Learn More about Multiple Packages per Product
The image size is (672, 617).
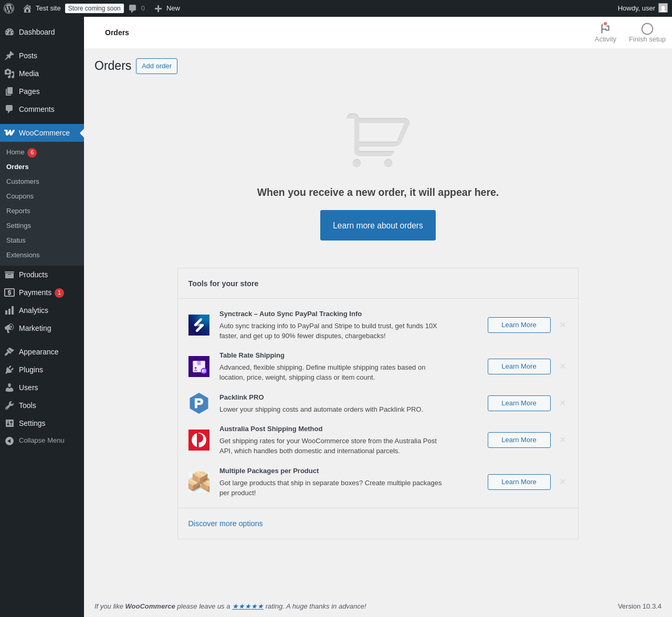(x=519, y=482)
